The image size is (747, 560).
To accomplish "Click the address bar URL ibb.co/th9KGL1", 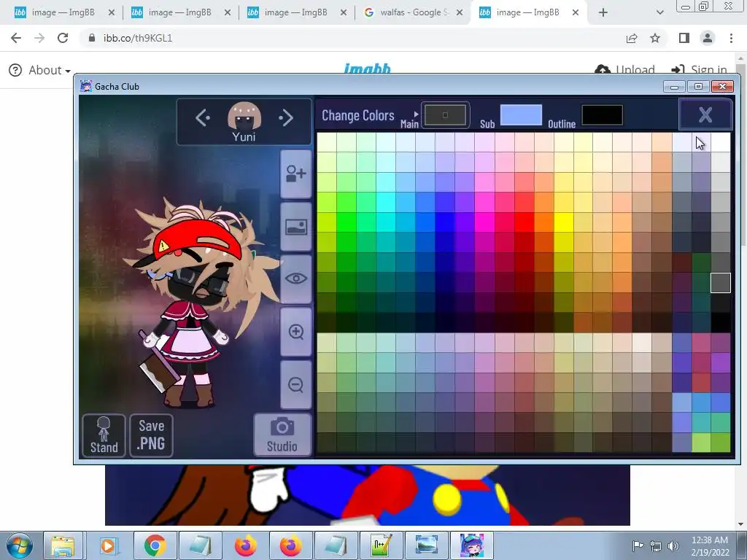I will pos(138,38).
